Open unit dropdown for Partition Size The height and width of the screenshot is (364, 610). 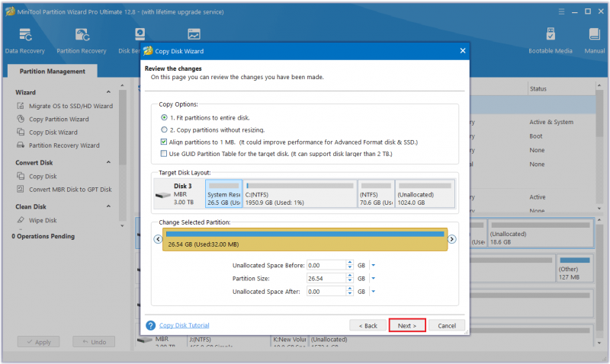pyautogui.click(x=374, y=279)
